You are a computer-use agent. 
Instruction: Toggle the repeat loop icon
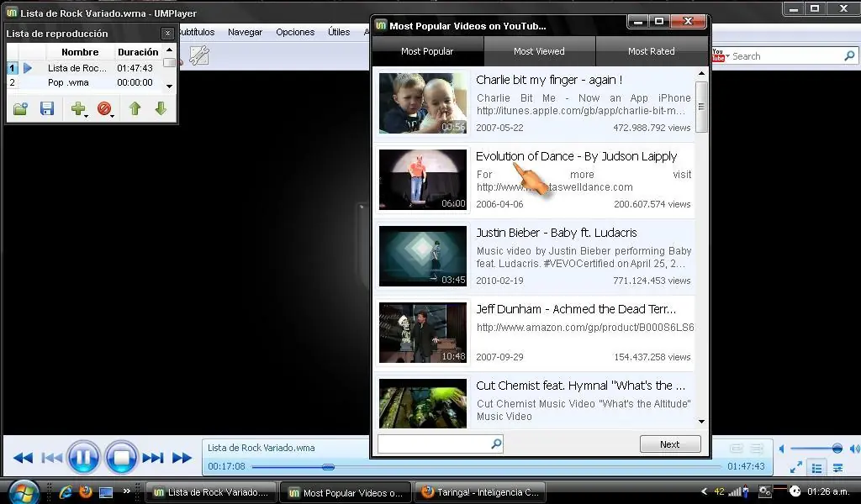[x=737, y=449]
